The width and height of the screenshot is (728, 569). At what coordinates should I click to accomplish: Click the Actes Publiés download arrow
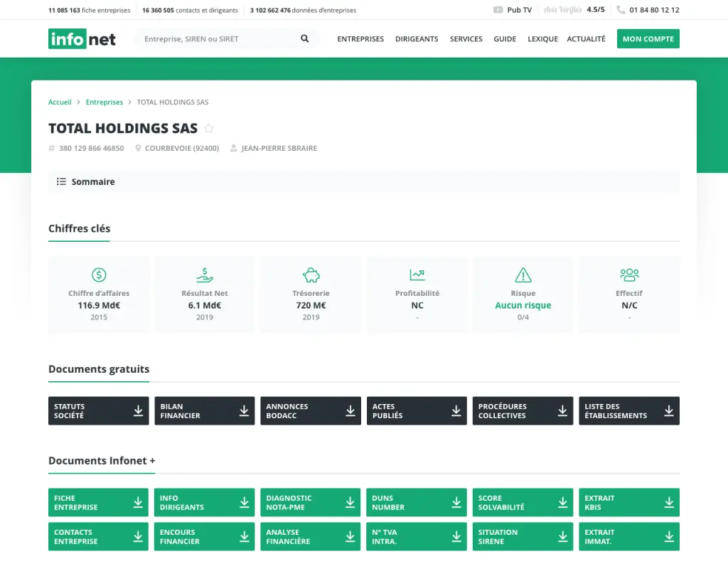[456, 410]
